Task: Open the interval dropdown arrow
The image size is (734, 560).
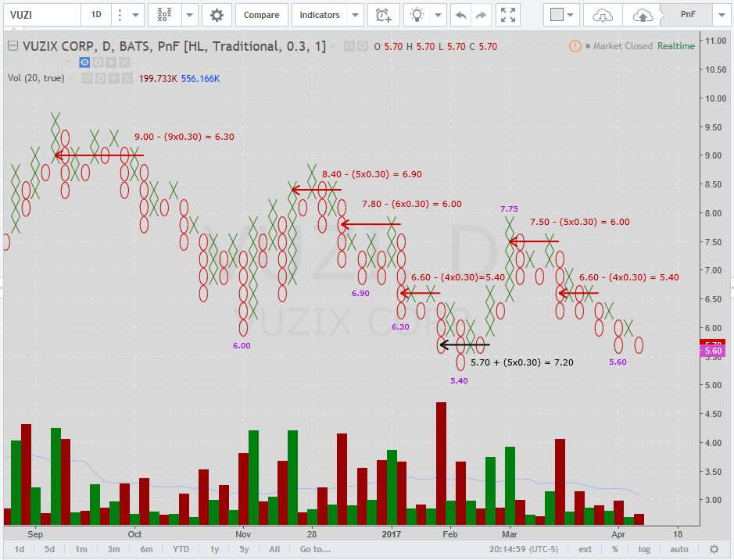Action: click(135, 15)
